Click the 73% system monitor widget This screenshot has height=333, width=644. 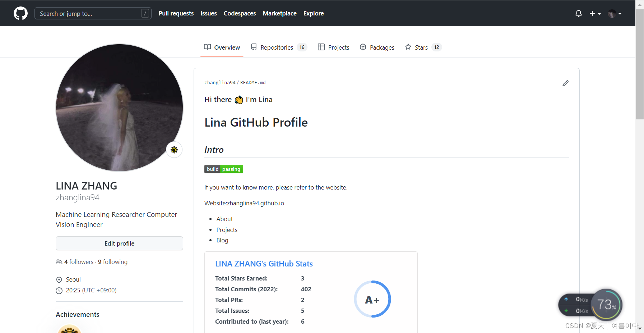606,305
